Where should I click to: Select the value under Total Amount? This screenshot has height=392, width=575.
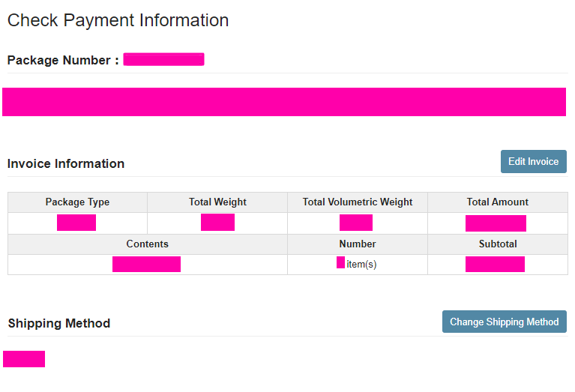click(496, 223)
